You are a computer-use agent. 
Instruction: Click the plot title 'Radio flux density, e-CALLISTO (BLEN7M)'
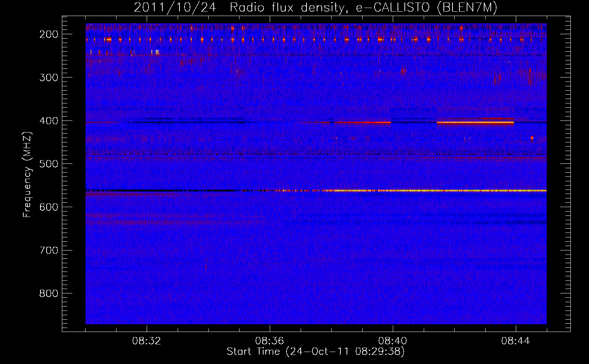(363, 8)
